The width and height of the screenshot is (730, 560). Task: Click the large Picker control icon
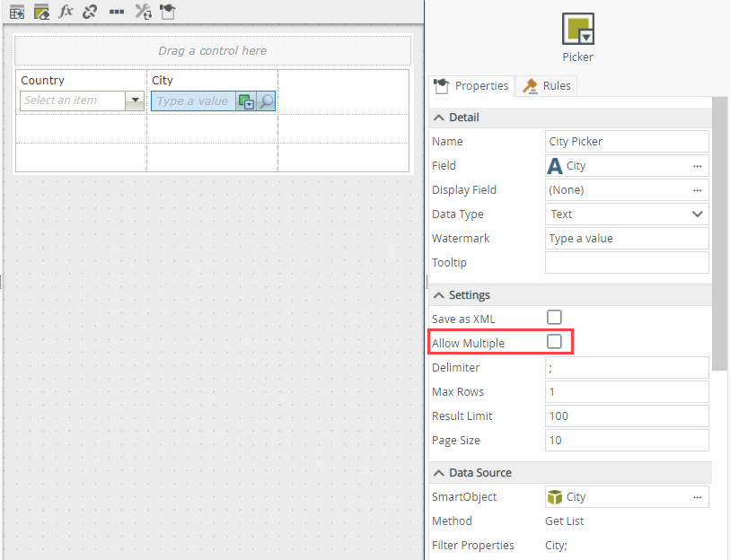pos(577,29)
